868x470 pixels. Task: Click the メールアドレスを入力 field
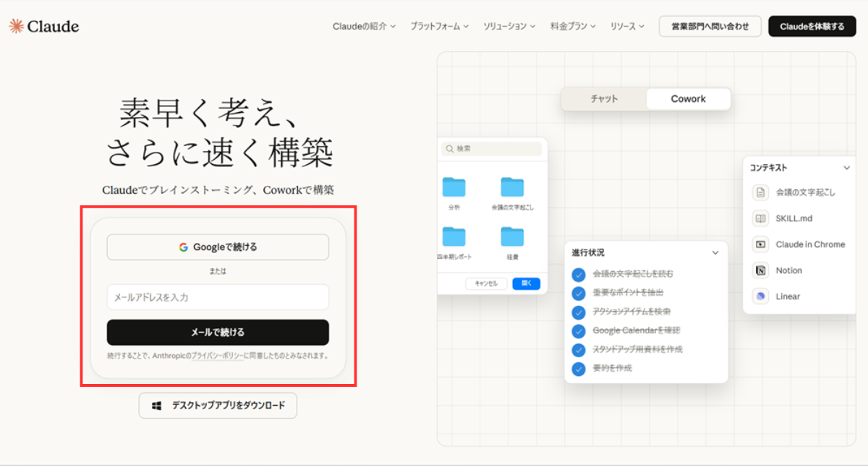(x=218, y=297)
